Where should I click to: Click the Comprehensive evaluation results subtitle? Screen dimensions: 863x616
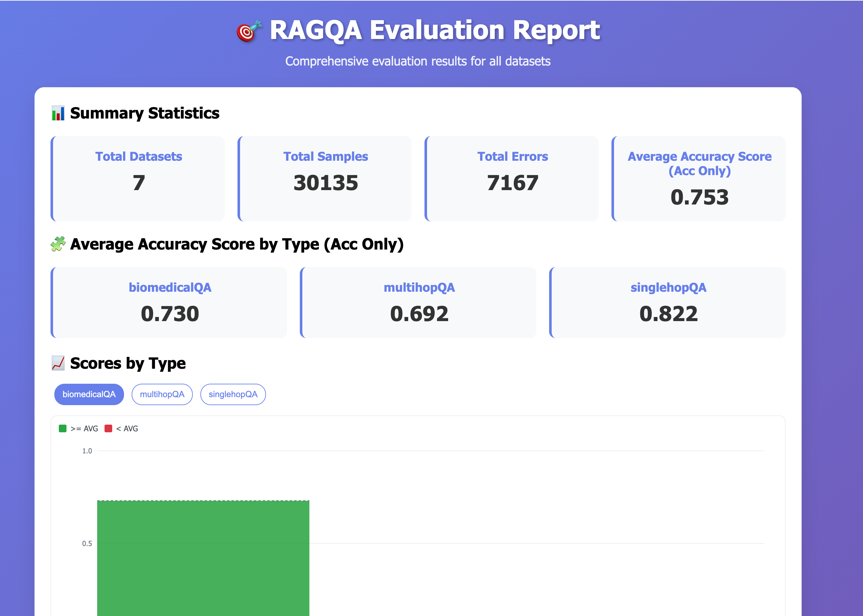pos(418,61)
